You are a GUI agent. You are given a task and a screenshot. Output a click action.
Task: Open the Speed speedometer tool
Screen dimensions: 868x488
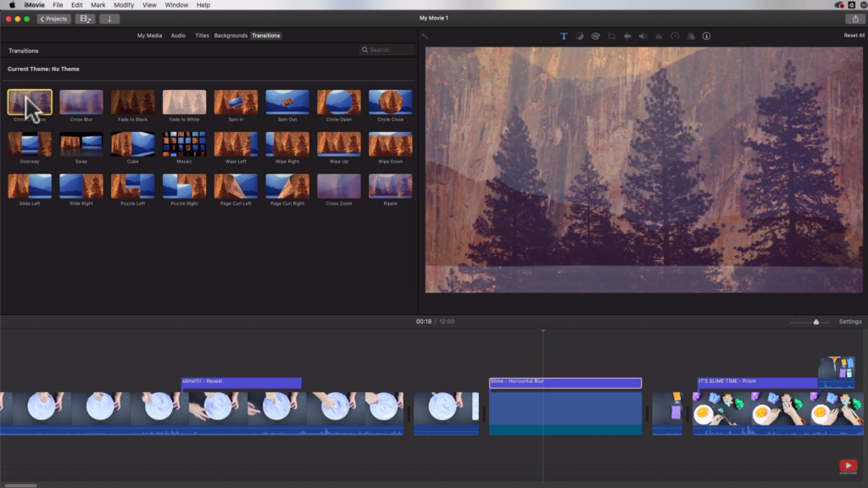675,36
